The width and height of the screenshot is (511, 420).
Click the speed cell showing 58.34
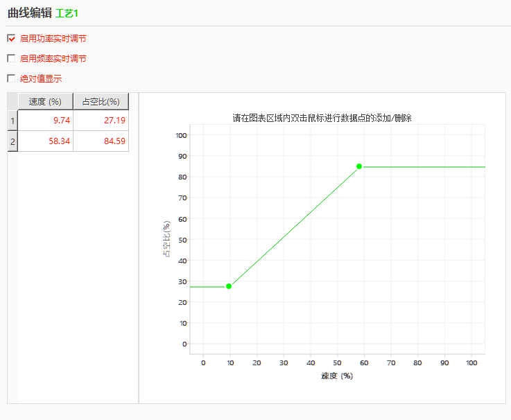45,141
